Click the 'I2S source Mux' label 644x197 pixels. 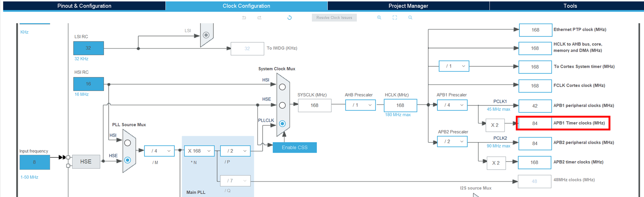476,188
